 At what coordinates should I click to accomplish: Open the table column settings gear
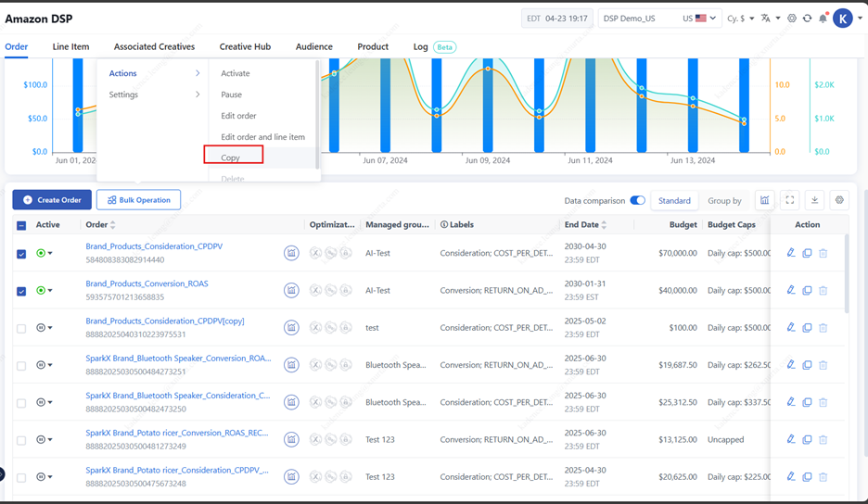click(x=839, y=200)
